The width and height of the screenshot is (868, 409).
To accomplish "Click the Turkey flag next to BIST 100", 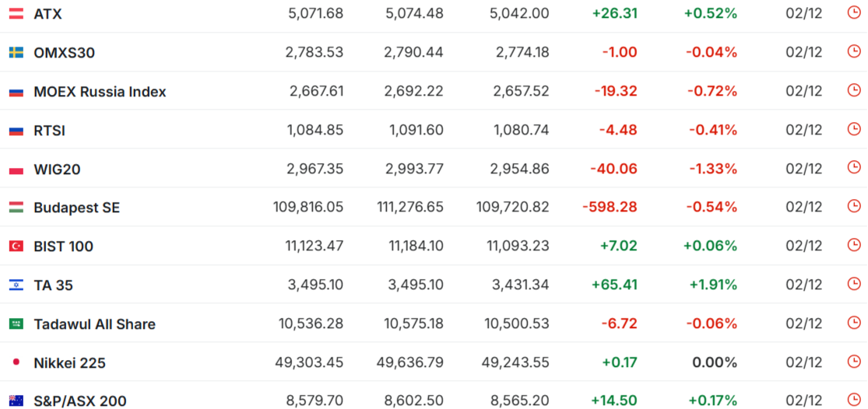I will click(x=16, y=246).
